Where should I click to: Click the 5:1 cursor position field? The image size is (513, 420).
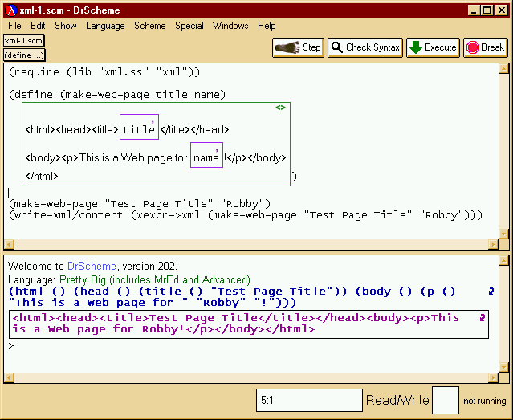coord(309,400)
